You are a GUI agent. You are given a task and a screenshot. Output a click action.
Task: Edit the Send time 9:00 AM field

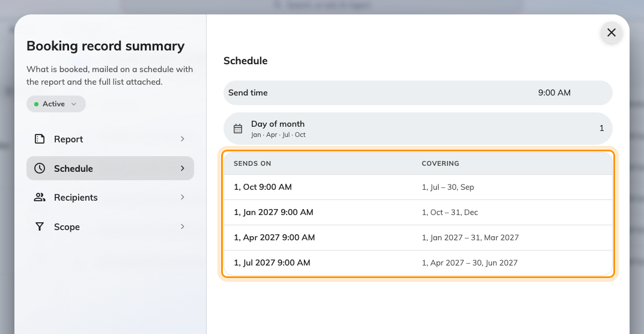point(418,93)
